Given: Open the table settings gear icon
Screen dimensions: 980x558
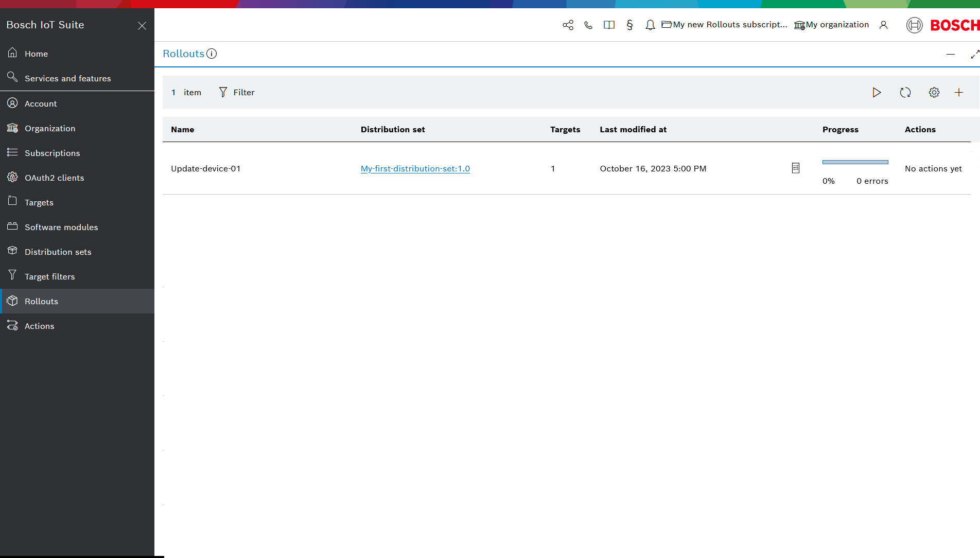Looking at the screenshot, I should click(934, 93).
